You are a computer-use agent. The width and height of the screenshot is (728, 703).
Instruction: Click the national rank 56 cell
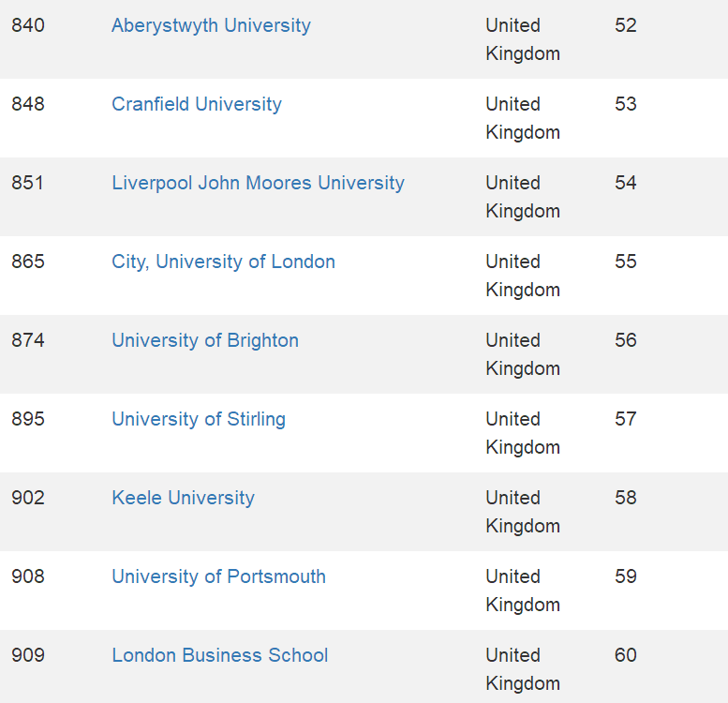626,340
